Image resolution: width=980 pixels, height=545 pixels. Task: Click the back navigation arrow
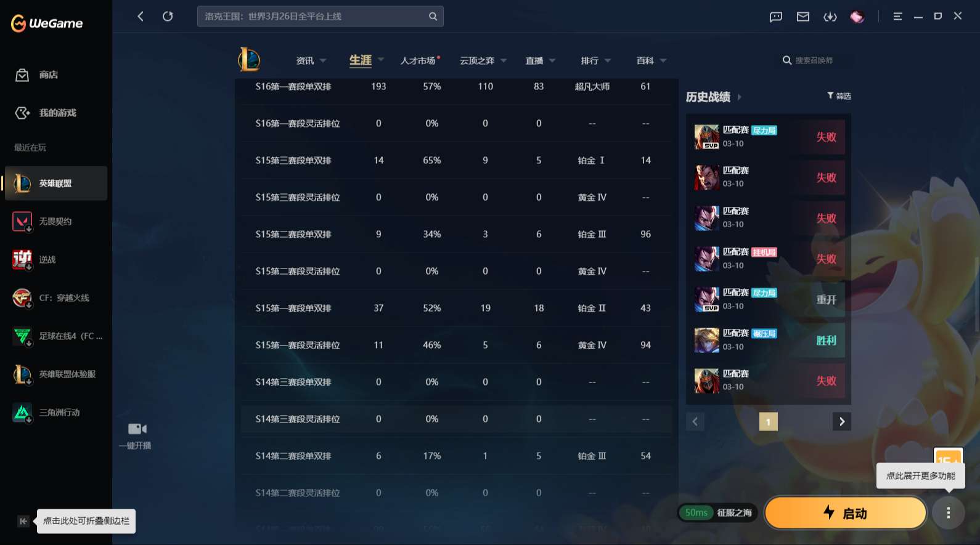click(141, 17)
